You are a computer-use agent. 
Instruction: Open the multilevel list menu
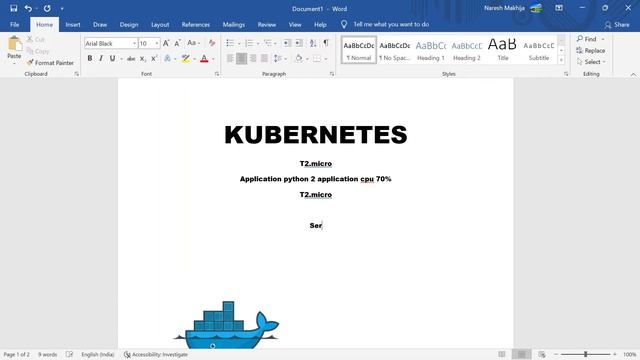[x=270, y=43]
